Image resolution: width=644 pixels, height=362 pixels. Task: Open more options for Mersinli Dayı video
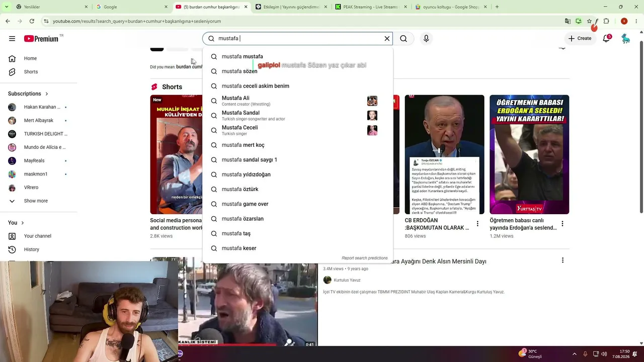tap(562, 260)
